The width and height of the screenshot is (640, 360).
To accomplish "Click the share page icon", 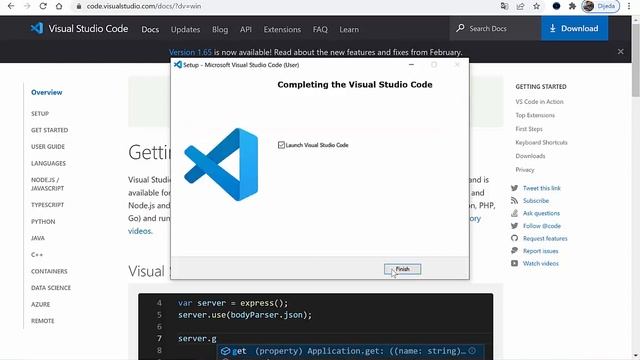I will pos(520,6).
